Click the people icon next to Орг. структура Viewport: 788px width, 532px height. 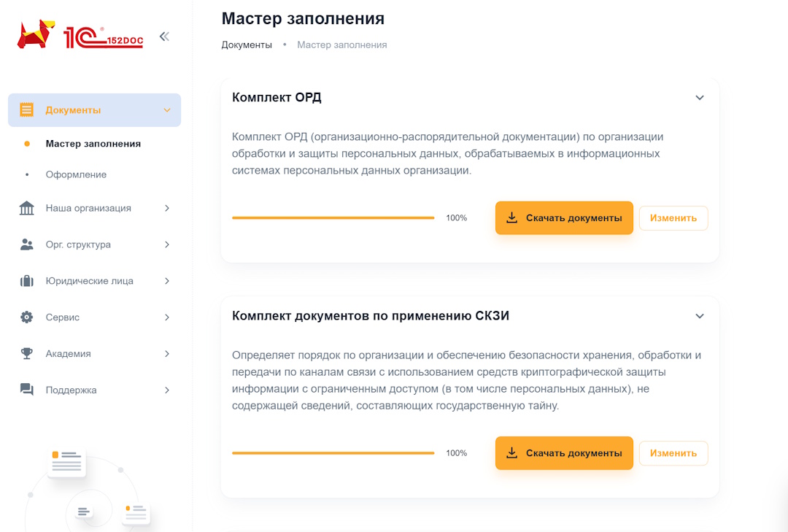pos(27,244)
